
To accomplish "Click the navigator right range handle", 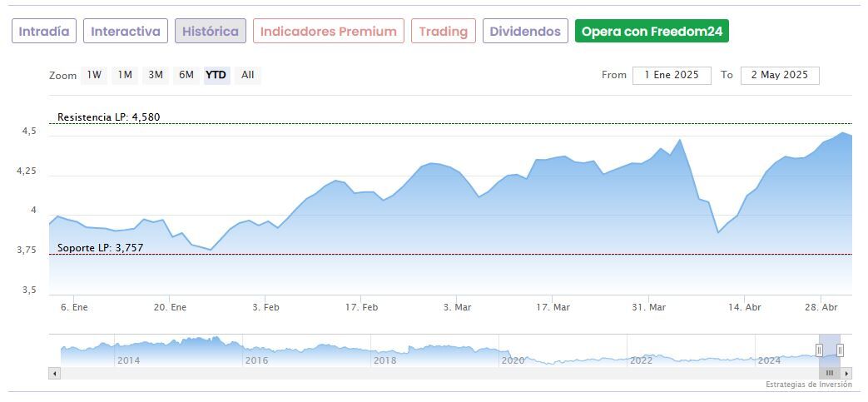I will point(841,350).
